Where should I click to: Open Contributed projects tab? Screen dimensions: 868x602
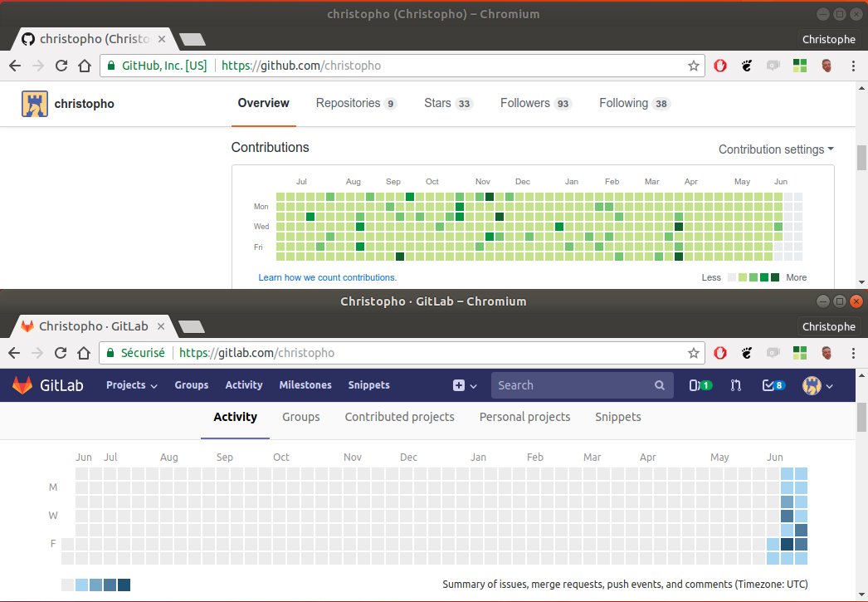pos(400,417)
